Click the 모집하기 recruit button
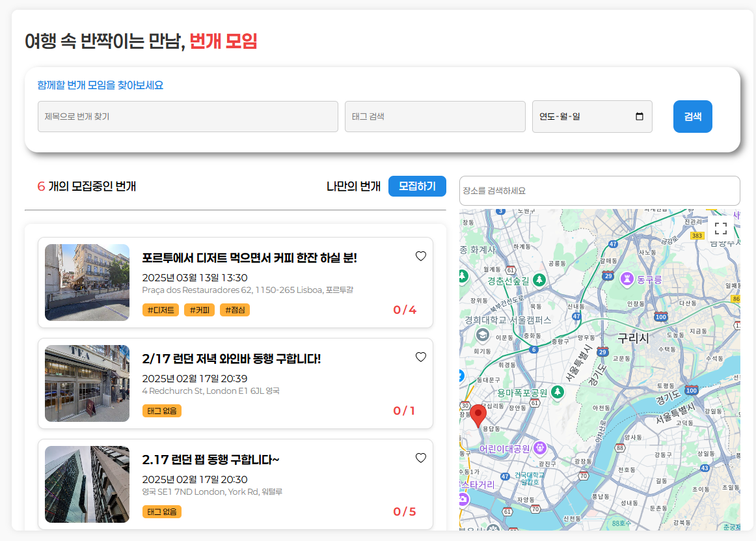This screenshot has width=756, height=541. point(417,186)
